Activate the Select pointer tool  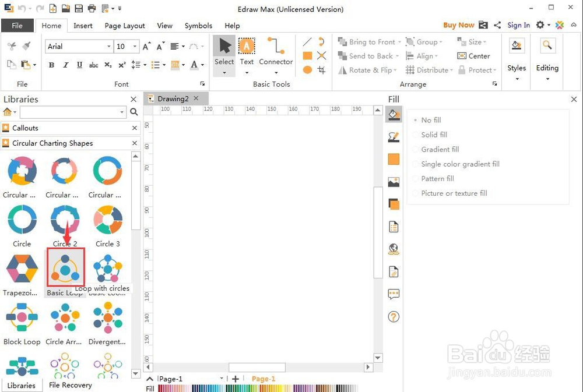pos(224,56)
